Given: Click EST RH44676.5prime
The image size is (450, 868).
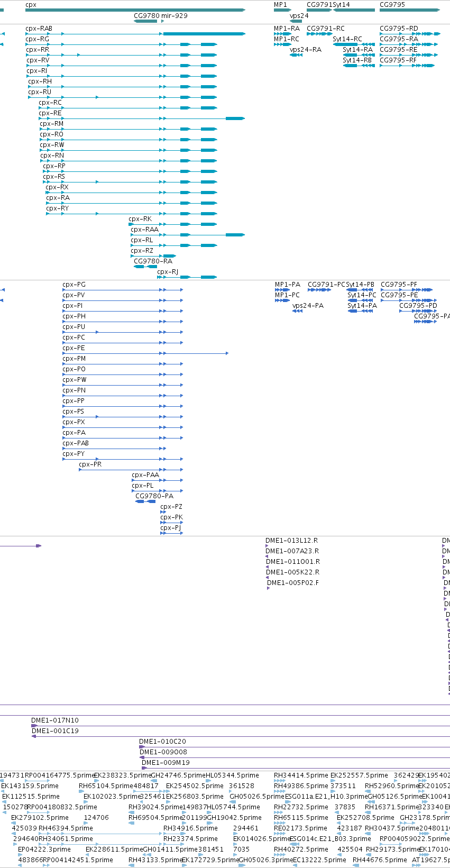Looking at the screenshot, I should coord(380,860).
